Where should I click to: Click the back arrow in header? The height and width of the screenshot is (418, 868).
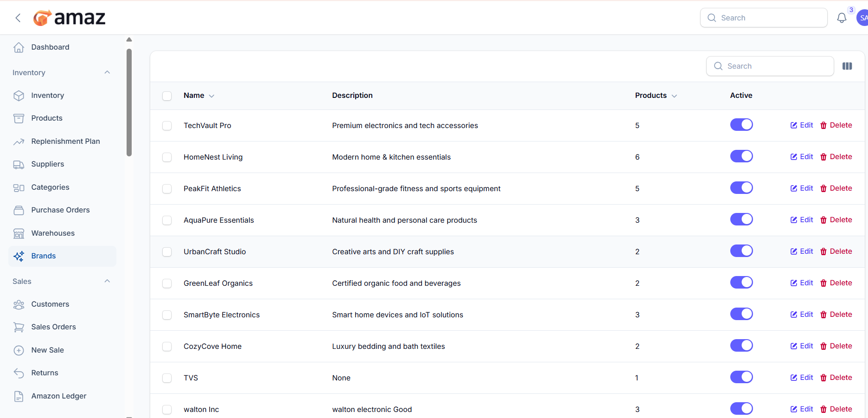point(18,18)
